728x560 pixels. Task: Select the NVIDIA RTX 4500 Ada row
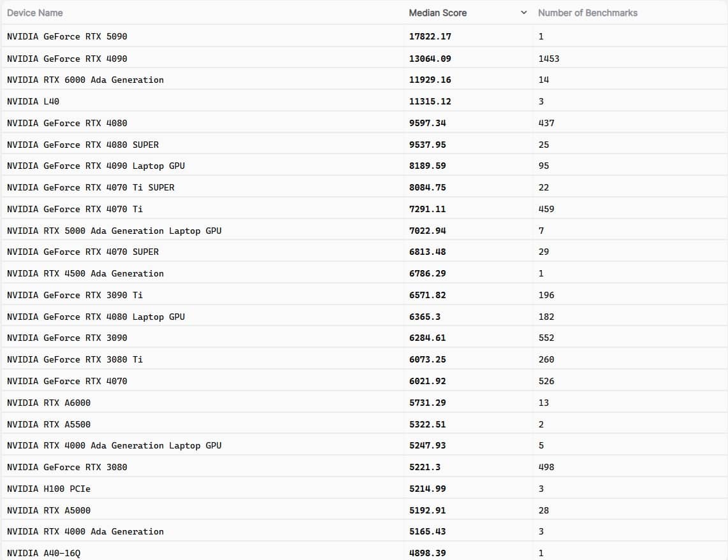(85, 273)
